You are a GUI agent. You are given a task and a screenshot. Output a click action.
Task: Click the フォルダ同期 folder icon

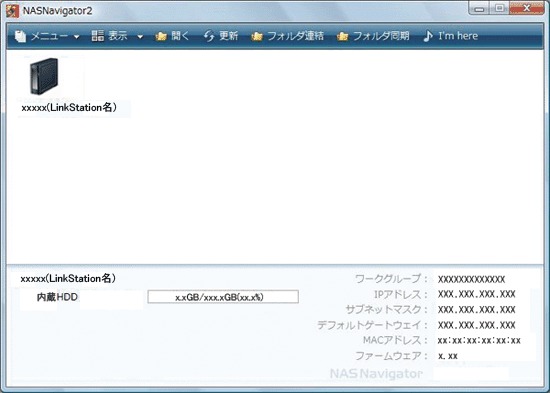click(342, 36)
